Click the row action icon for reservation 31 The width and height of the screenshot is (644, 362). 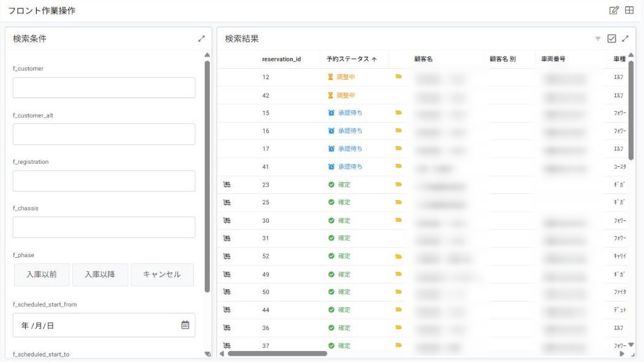coord(227,238)
